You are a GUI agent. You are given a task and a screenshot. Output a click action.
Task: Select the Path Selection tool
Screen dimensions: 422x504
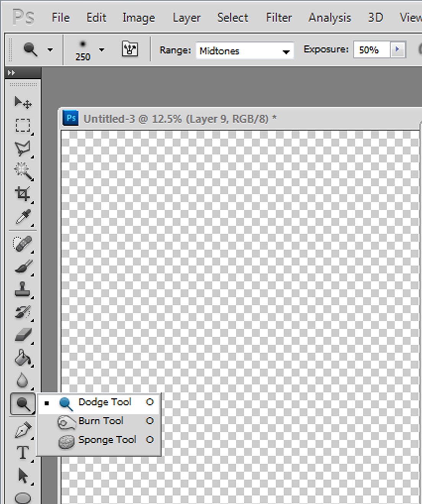coord(23,476)
